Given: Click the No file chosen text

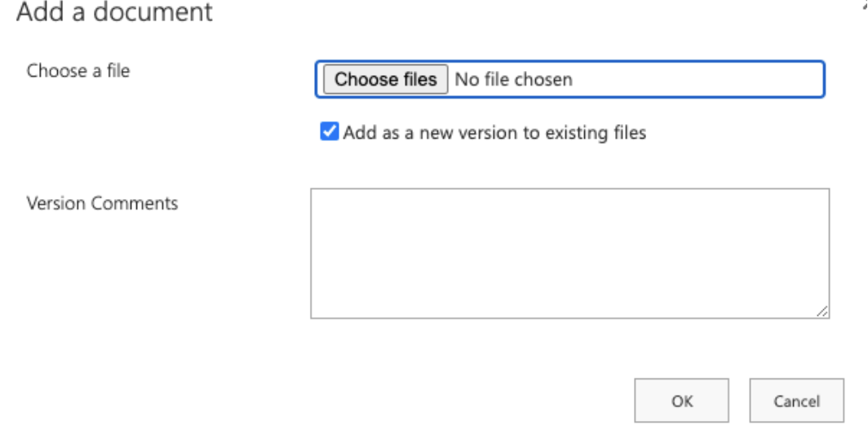Looking at the screenshot, I should point(513,80).
